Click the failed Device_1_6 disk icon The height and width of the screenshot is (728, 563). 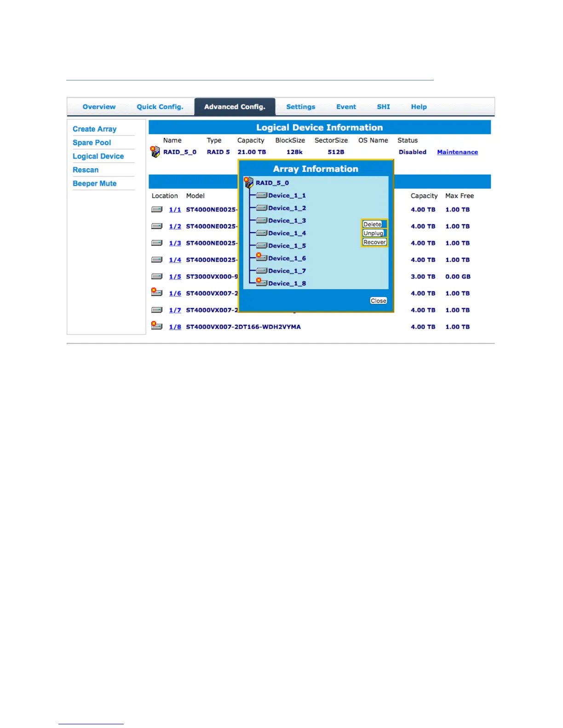pos(262,257)
